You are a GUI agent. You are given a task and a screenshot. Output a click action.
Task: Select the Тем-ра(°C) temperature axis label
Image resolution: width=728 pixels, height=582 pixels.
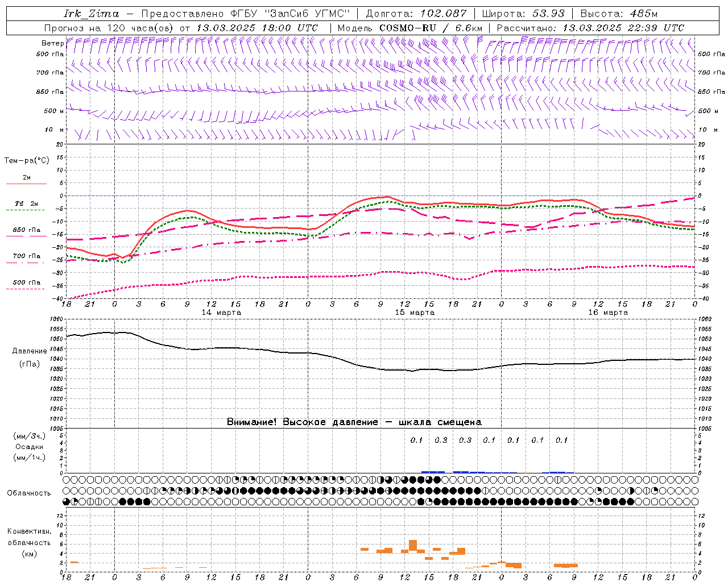[27, 161]
